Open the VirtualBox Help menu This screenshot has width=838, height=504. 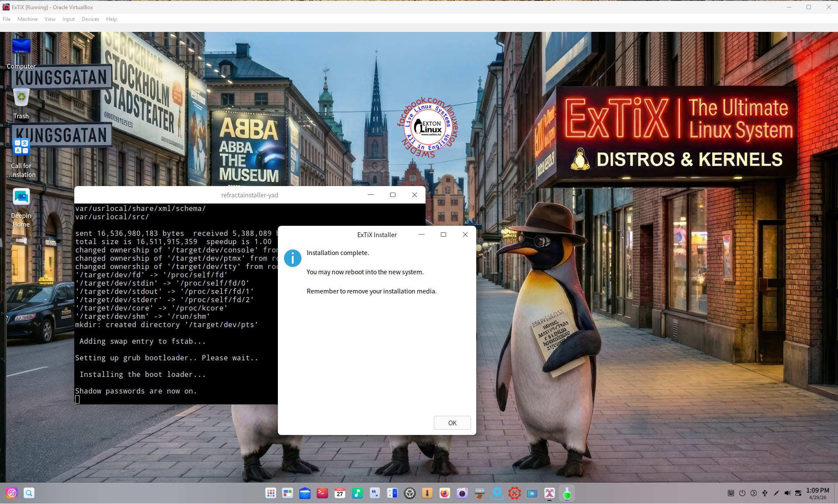111,19
